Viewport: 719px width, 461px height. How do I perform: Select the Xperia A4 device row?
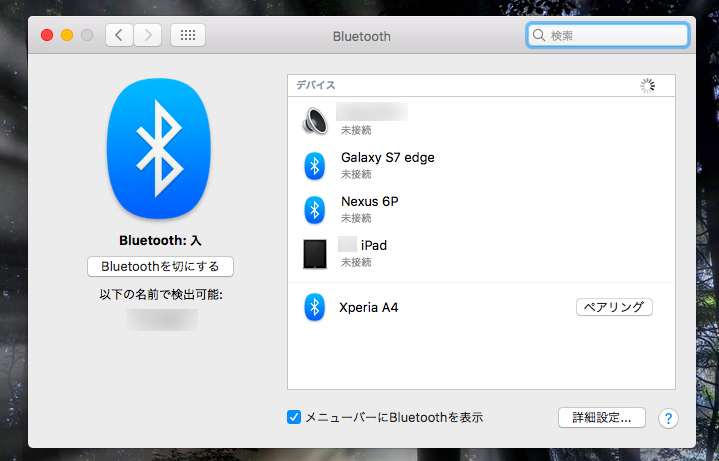[x=369, y=308]
